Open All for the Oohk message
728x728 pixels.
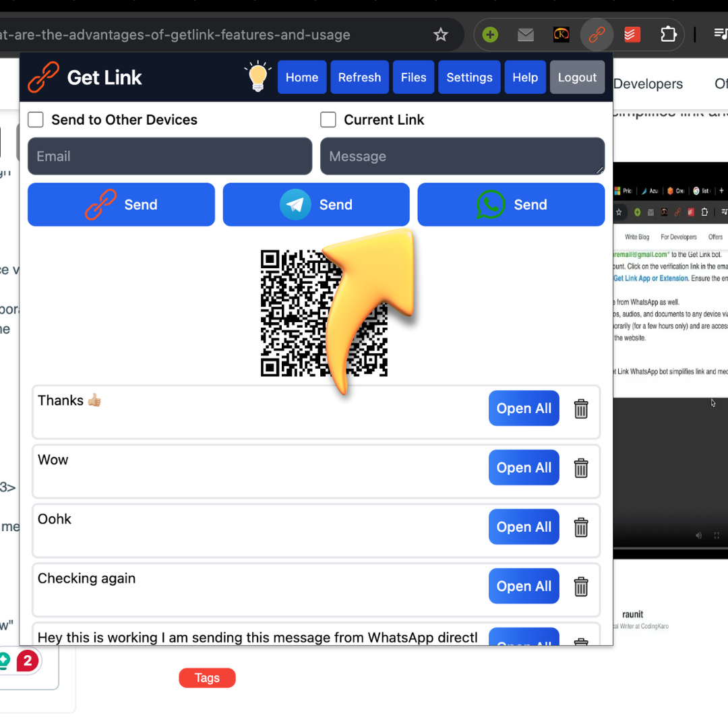point(524,526)
